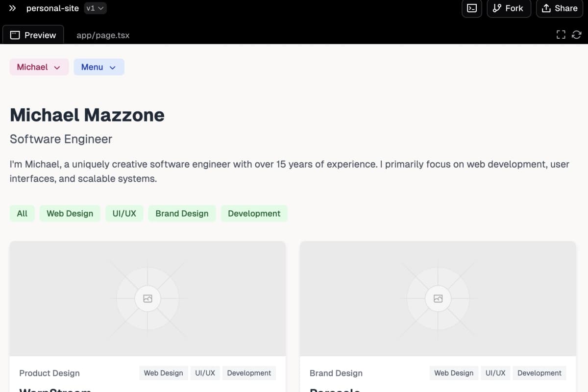Filter projects by Brand Design

click(x=182, y=214)
